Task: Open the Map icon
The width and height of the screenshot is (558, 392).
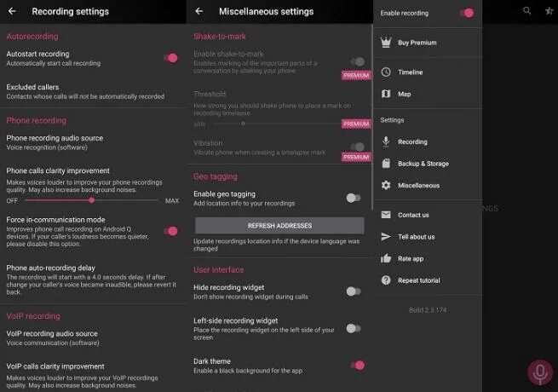Action: click(386, 94)
